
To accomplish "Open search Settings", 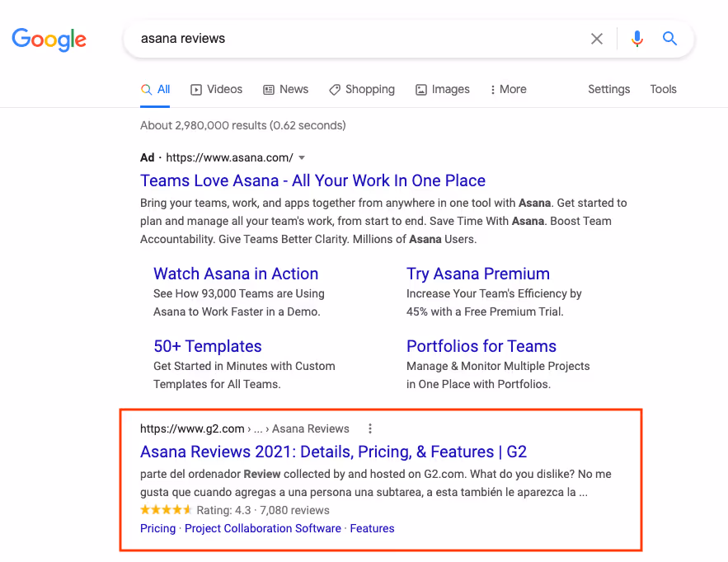I will (x=608, y=89).
